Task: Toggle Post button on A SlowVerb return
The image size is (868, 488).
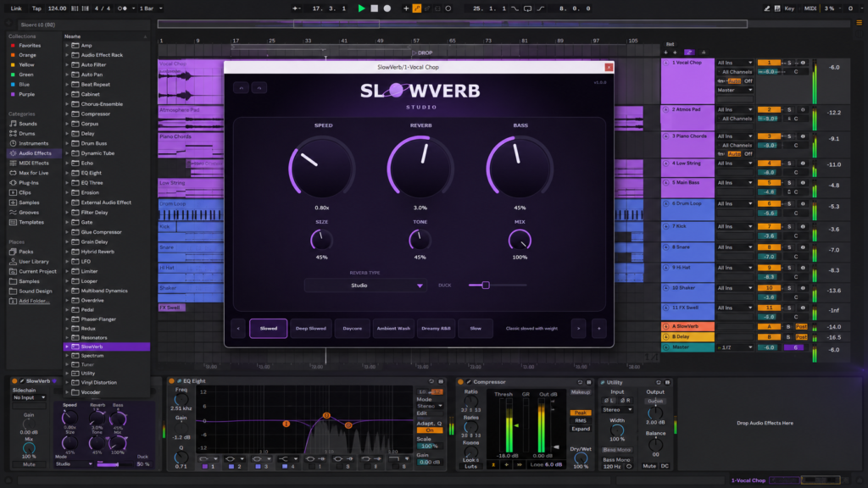Action: (x=801, y=327)
